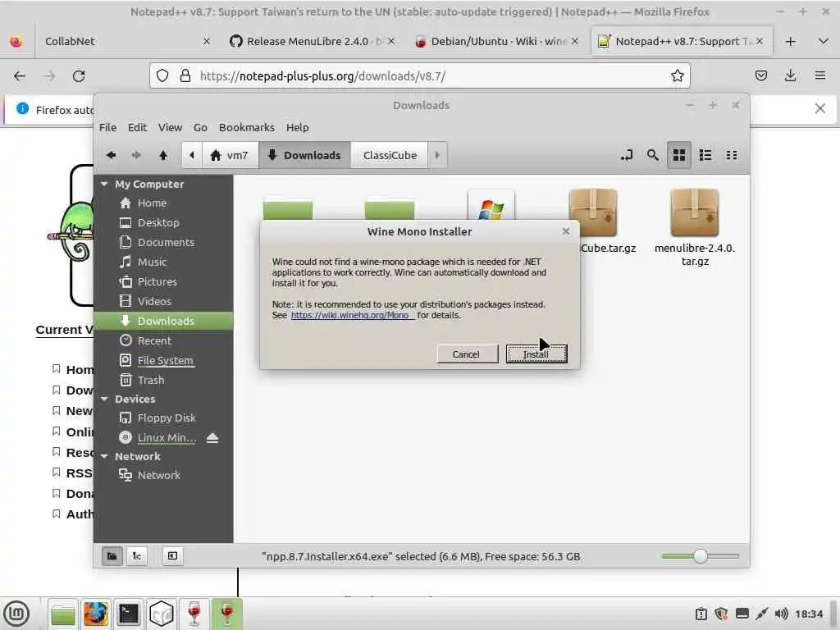Screen dimensions: 840x630
Task: Dismiss the Firefox notification bar
Action: coord(819,109)
